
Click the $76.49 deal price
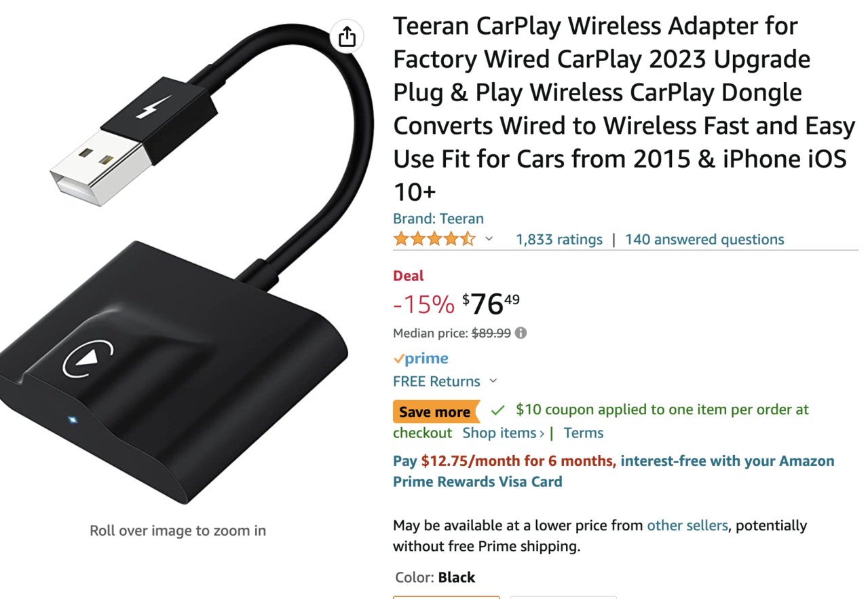pos(491,304)
